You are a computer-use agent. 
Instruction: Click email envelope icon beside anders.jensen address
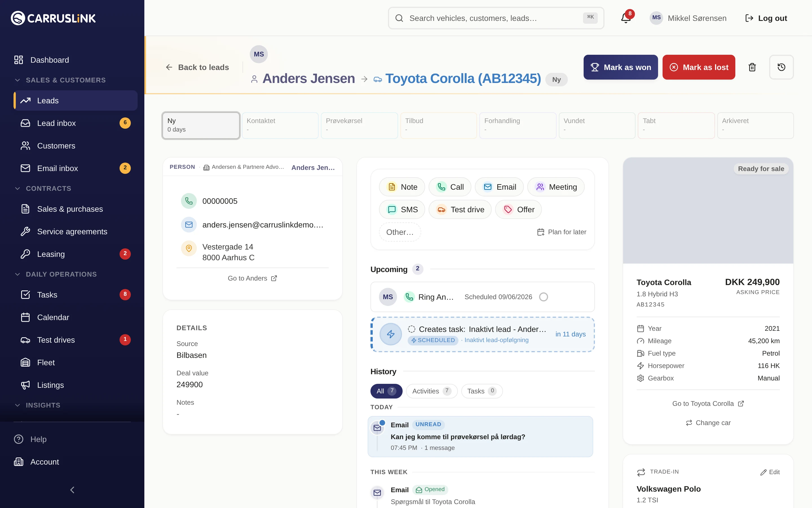click(x=189, y=225)
